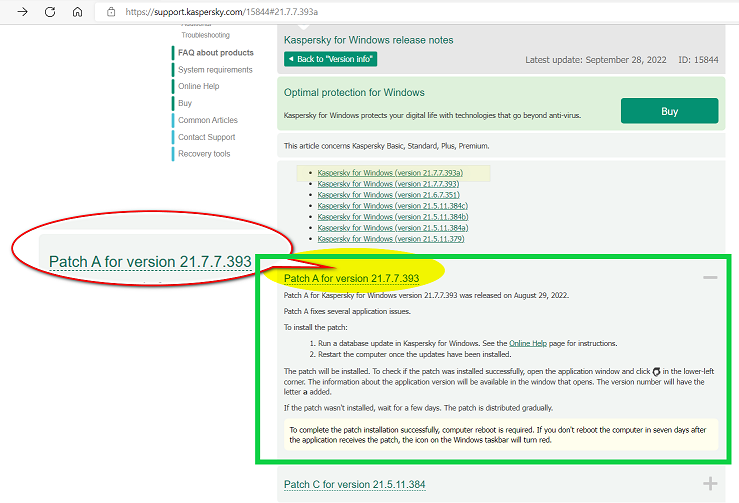Screen dimensions: 739x503
Task: Click the released on August 29, 2022 sentence
Action: point(426,295)
